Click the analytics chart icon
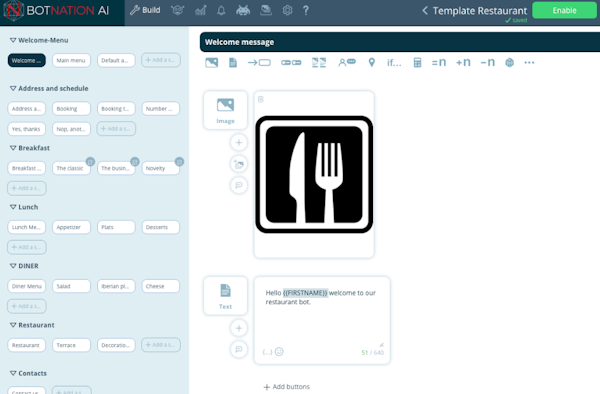The height and width of the screenshot is (394, 600). (201, 10)
